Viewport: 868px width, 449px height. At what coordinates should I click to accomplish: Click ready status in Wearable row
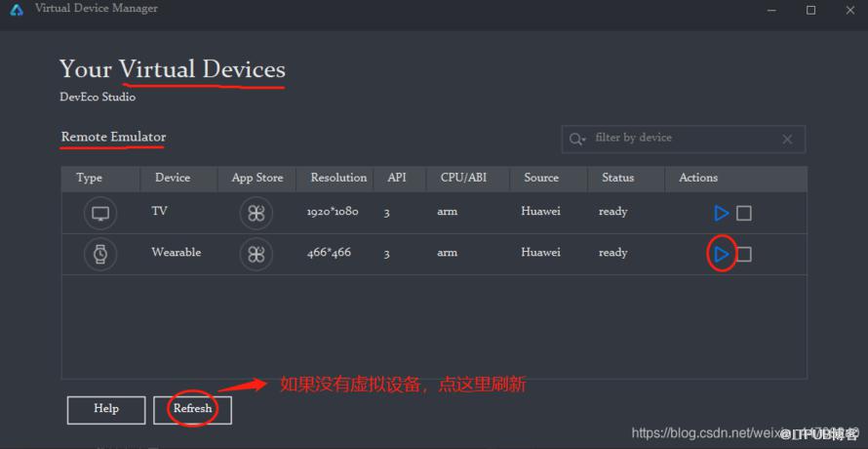click(612, 254)
